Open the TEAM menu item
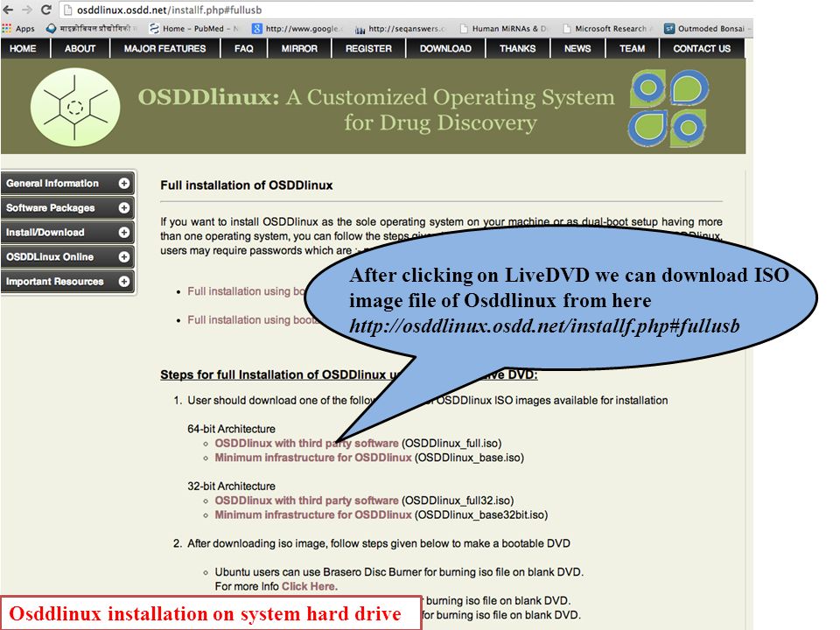 pyautogui.click(x=632, y=48)
